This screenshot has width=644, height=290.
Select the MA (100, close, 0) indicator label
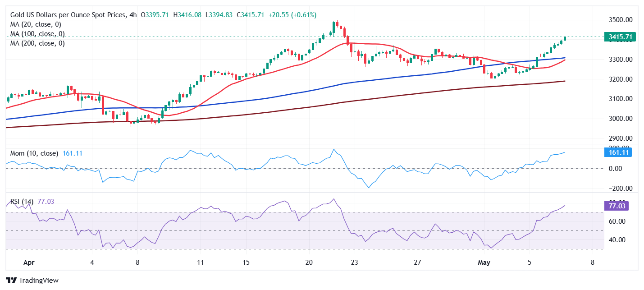[37, 34]
